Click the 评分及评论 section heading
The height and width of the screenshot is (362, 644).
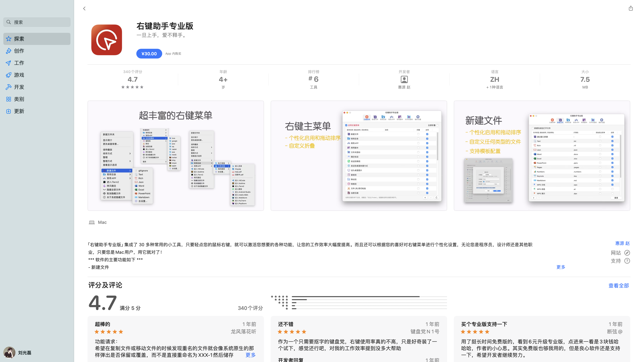105,285
